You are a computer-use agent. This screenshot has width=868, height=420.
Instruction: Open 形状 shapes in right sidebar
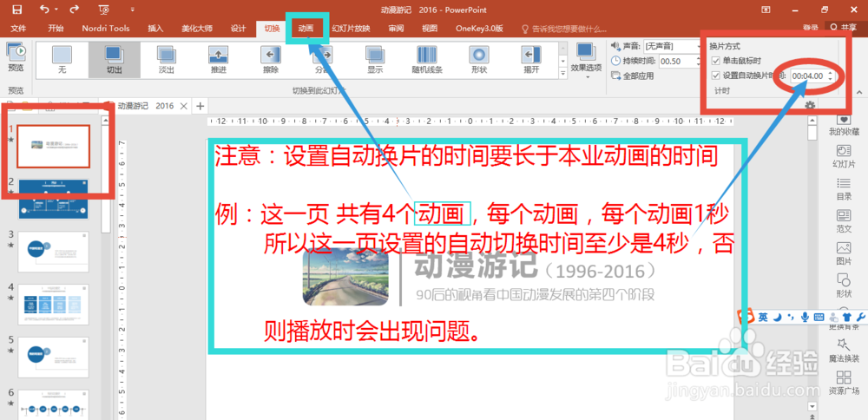coord(844,285)
